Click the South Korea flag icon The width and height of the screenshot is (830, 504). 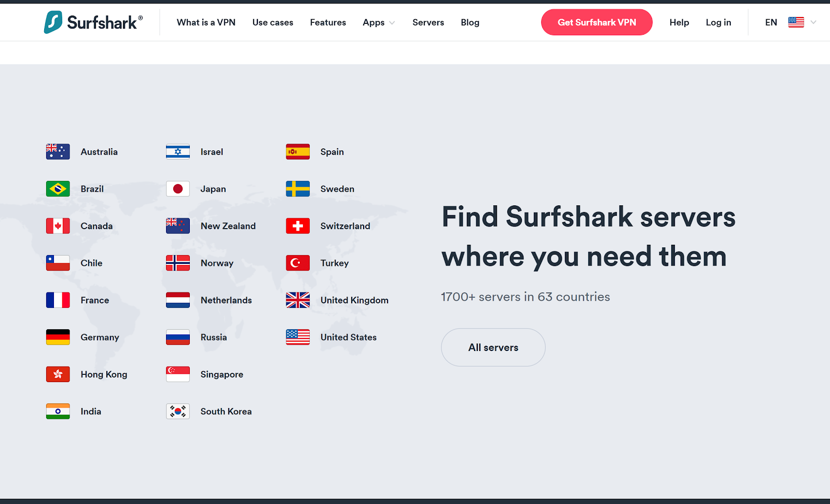(178, 411)
